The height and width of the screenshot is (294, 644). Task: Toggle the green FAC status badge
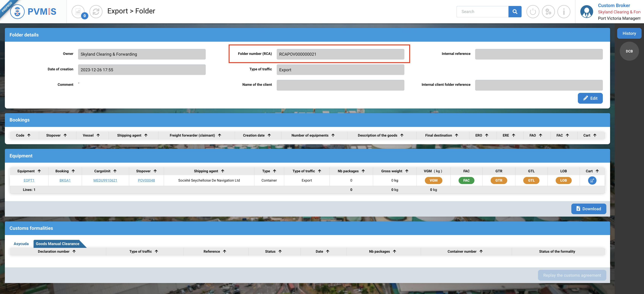466,180
